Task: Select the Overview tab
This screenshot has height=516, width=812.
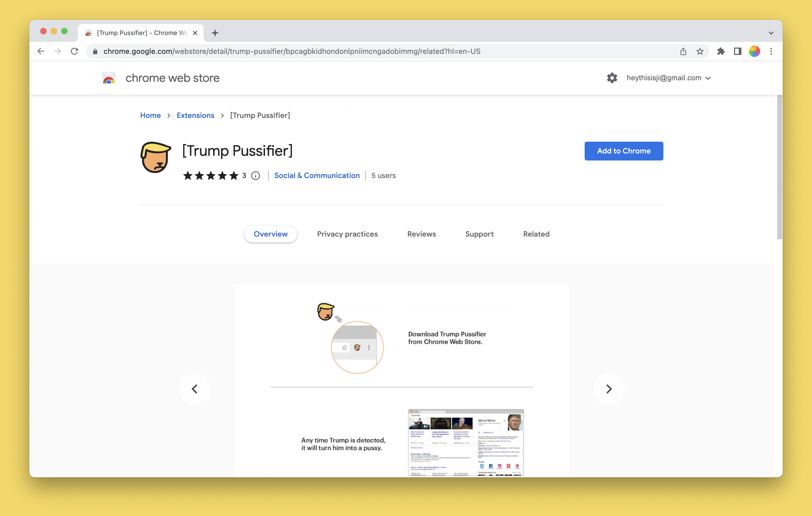Action: 270,234
